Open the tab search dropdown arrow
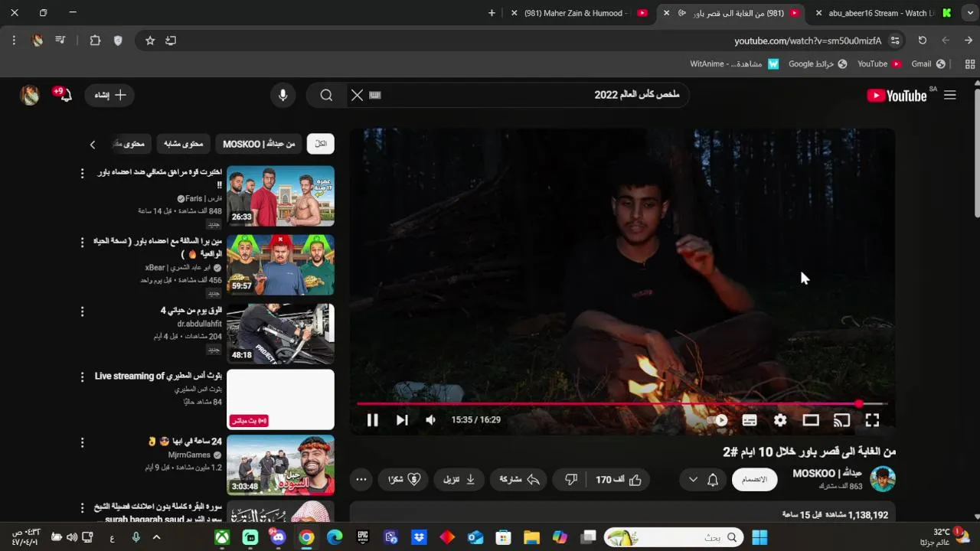This screenshot has width=980, height=551. point(969,13)
